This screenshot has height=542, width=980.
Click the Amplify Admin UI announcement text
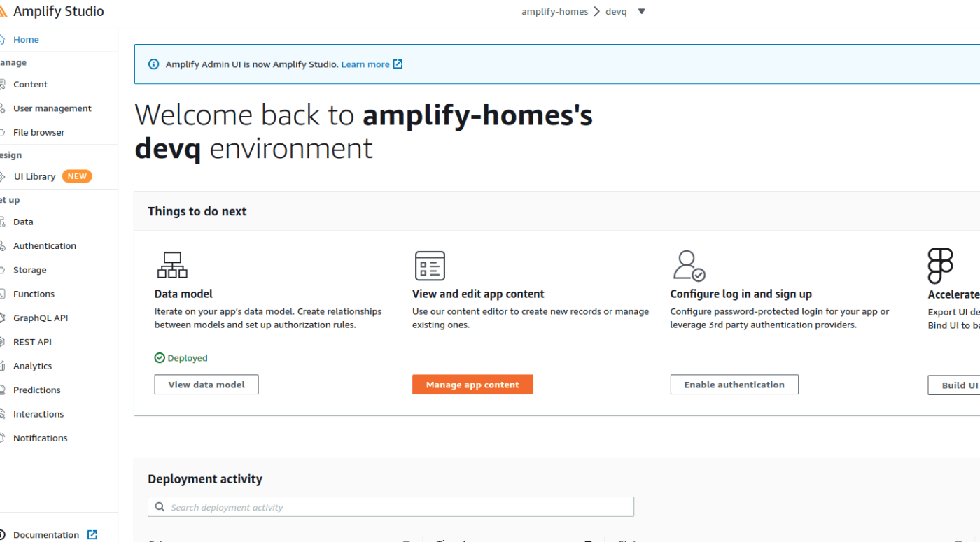[252, 64]
